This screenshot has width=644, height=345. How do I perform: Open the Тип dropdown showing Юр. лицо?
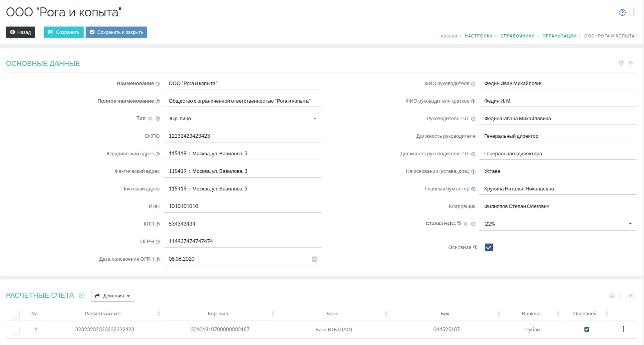tap(242, 119)
